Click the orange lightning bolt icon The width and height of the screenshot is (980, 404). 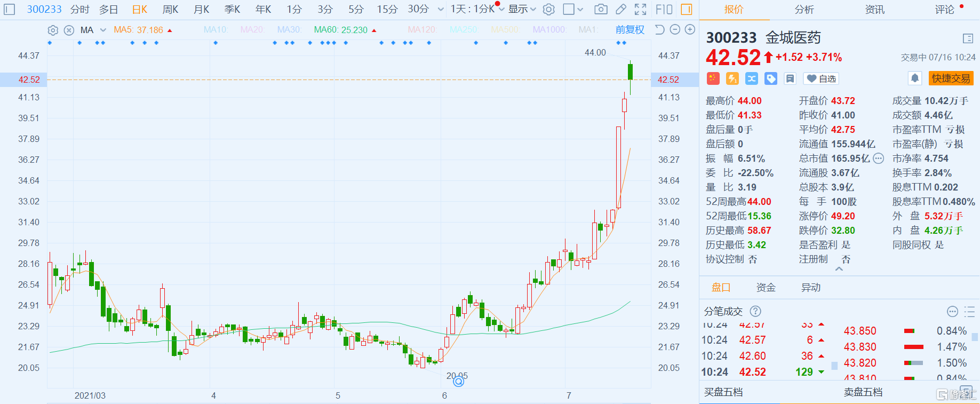[732, 79]
